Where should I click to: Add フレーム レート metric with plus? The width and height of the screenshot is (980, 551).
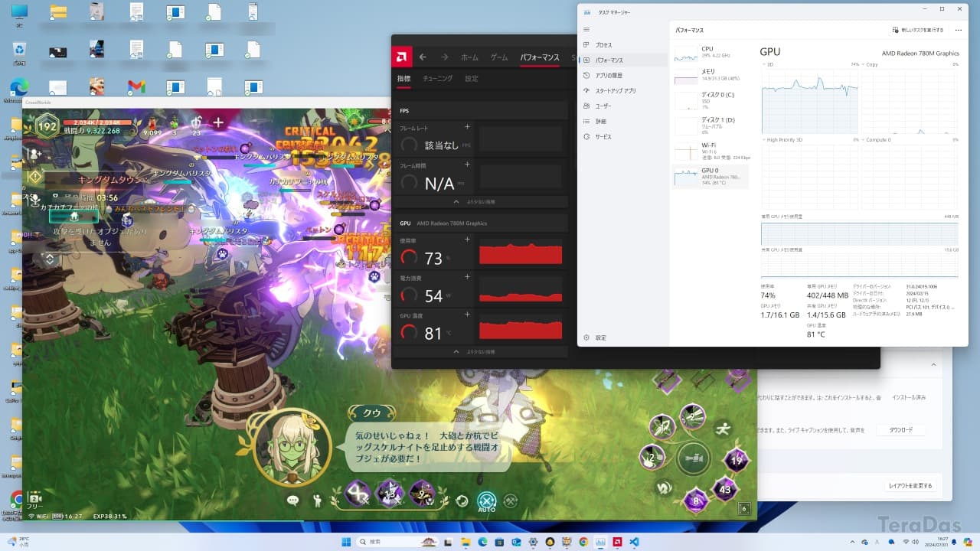coord(467,127)
